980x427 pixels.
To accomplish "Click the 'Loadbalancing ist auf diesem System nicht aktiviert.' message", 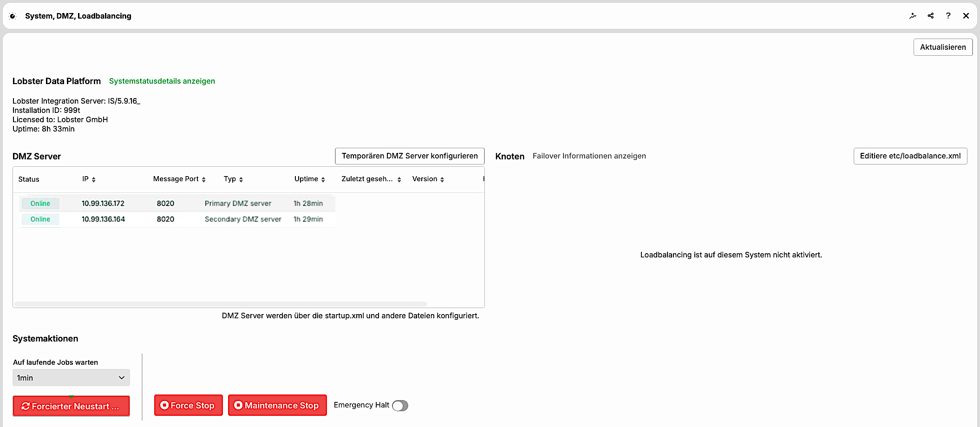I will [731, 255].
